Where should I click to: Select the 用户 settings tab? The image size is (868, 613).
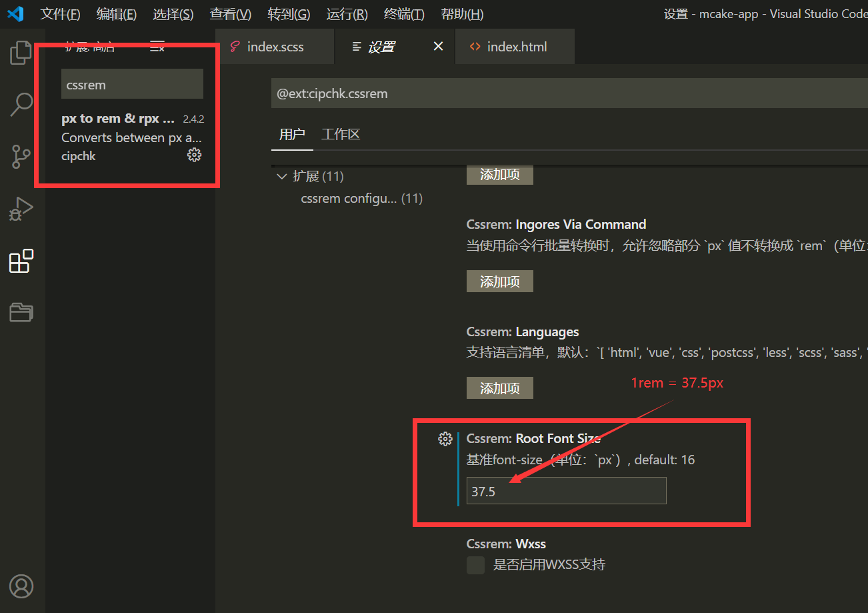click(292, 134)
